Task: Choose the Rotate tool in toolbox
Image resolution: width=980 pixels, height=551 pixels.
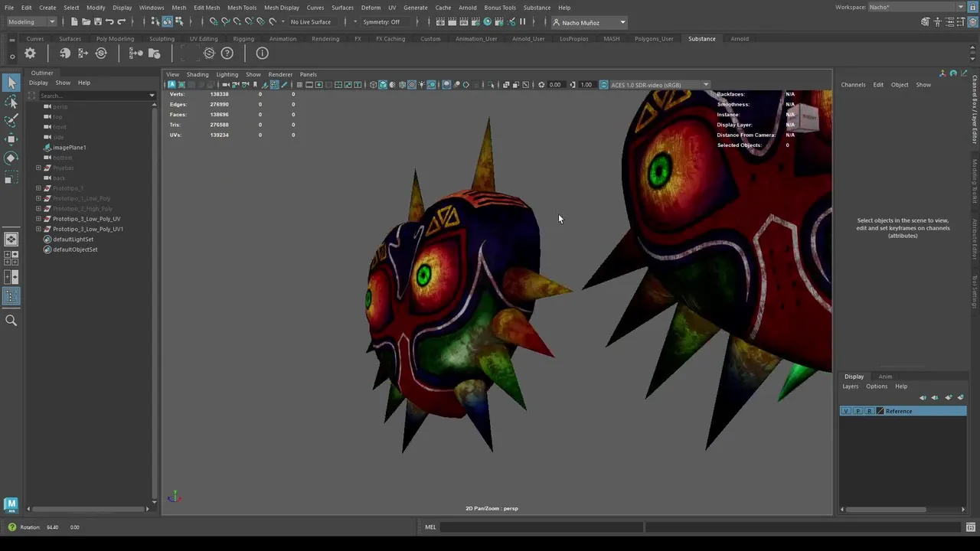Action: pos(11,158)
